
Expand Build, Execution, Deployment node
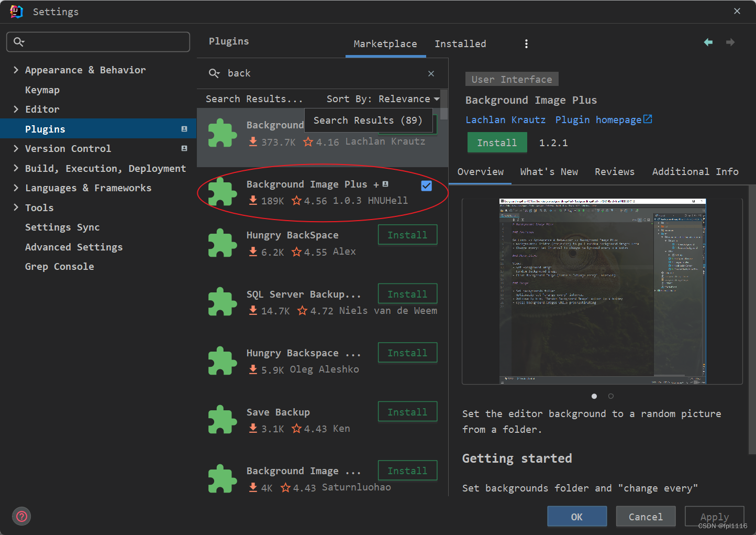tap(16, 168)
